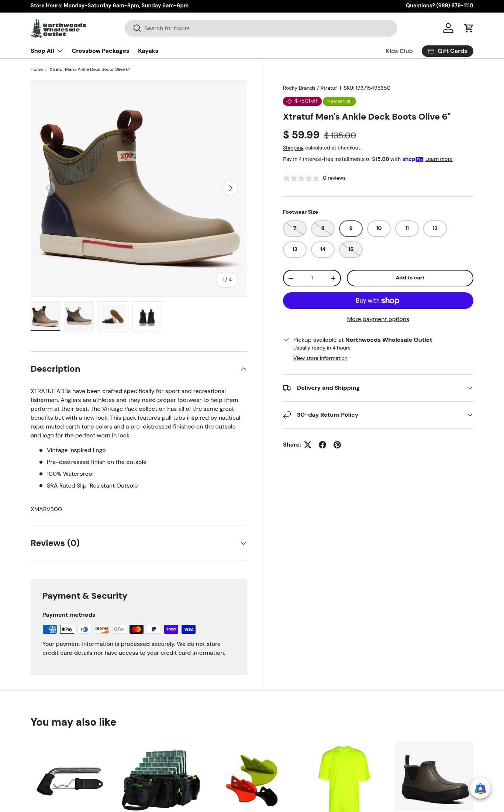Viewport: 504px width, 812px height.
Task: Open the Shop All dropdown menu
Action: point(46,51)
